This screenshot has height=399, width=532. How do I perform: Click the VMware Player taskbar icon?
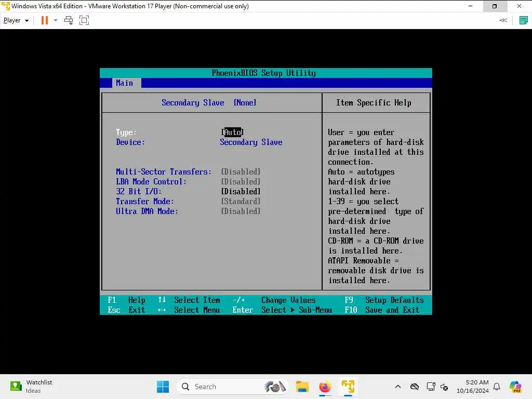[348, 387]
